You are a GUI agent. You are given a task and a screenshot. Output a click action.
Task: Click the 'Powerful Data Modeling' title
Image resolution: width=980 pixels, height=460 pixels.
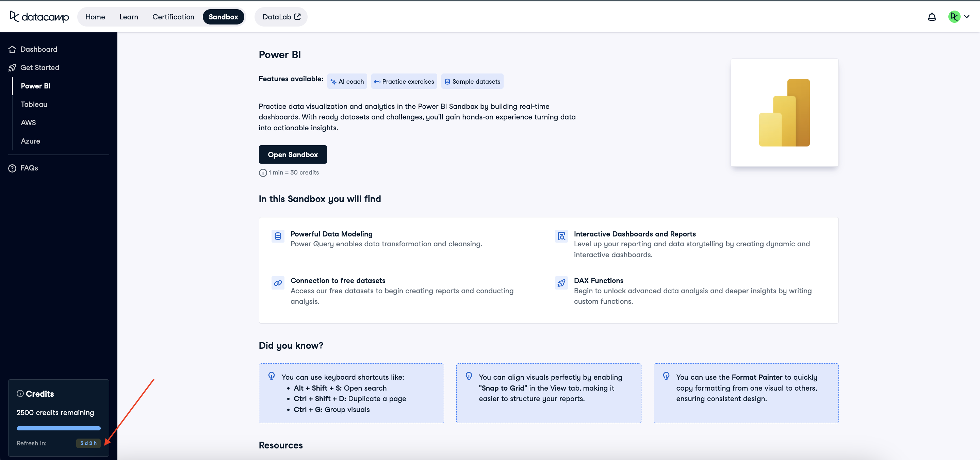click(331, 234)
